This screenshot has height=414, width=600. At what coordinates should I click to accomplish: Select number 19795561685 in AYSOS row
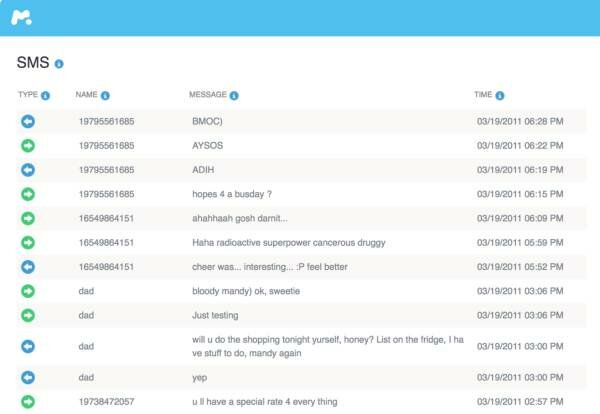click(x=106, y=146)
